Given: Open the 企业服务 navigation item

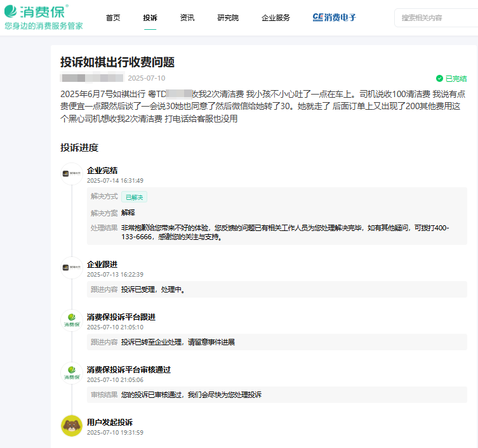Looking at the screenshot, I should click(x=276, y=18).
